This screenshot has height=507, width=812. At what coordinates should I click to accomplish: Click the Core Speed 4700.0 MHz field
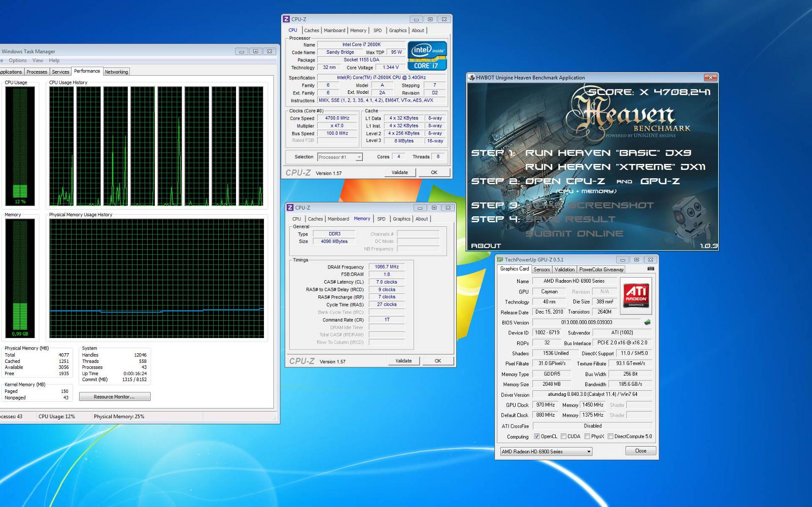(337, 118)
